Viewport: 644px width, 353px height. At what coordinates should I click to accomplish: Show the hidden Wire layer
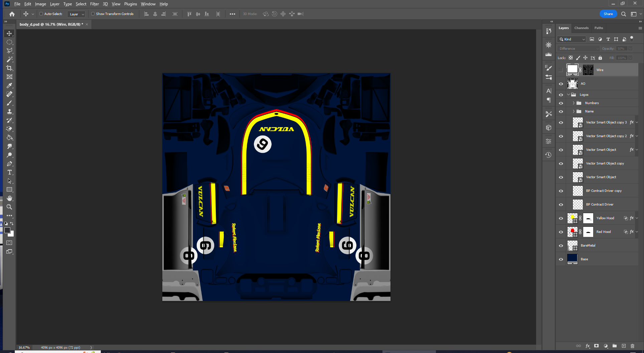[x=561, y=70]
